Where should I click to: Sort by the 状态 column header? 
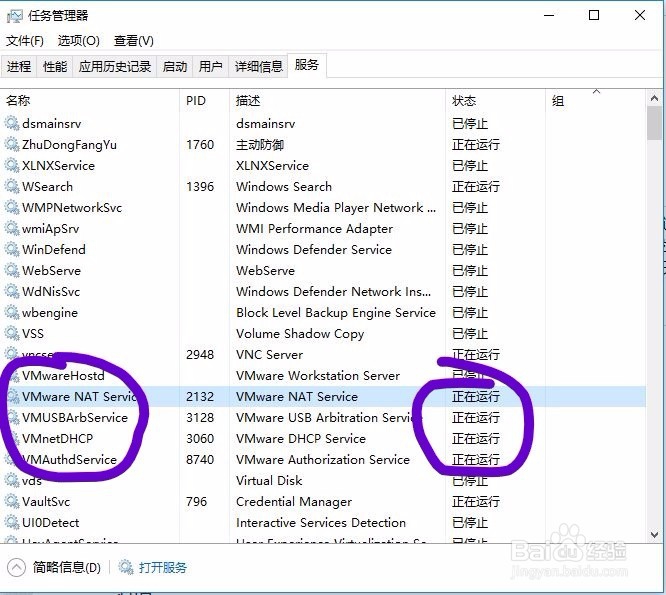click(496, 101)
